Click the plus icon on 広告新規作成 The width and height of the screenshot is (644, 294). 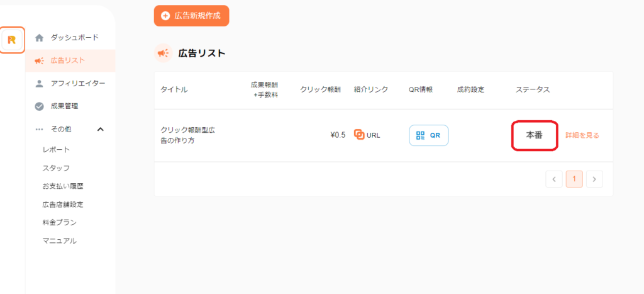click(x=165, y=16)
